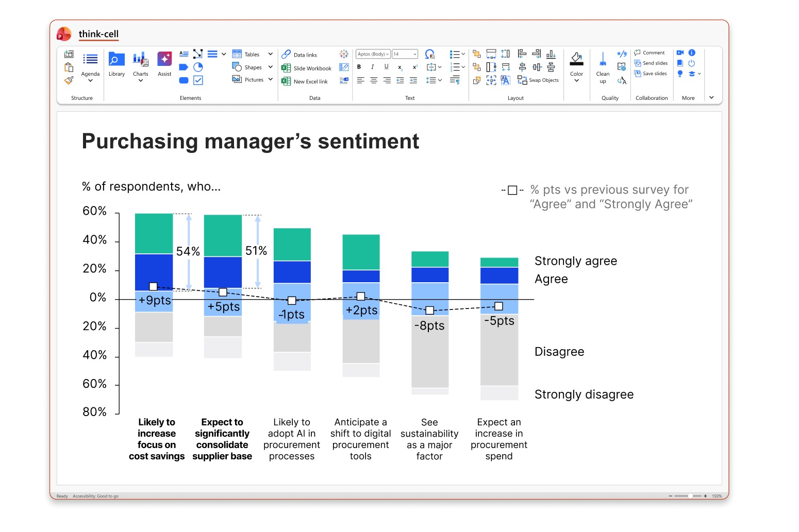Viewport: 799px width, 532px height.
Task: Click the text autofit icon
Action: click(x=506, y=80)
